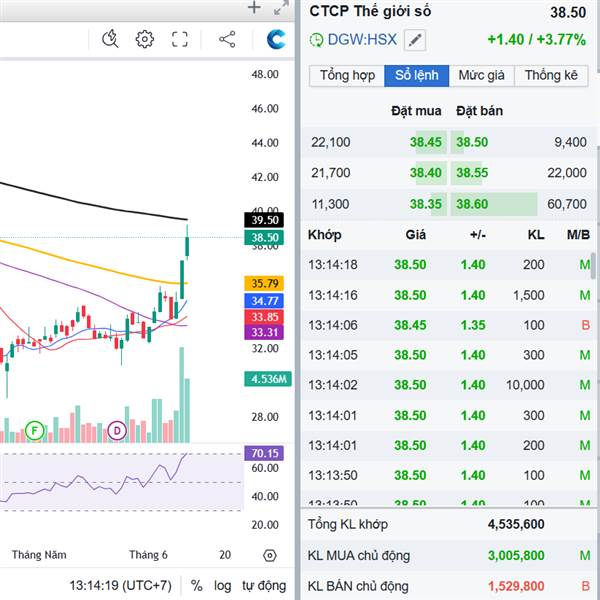
Task: Select bid price 38.45
Action: click(x=426, y=142)
